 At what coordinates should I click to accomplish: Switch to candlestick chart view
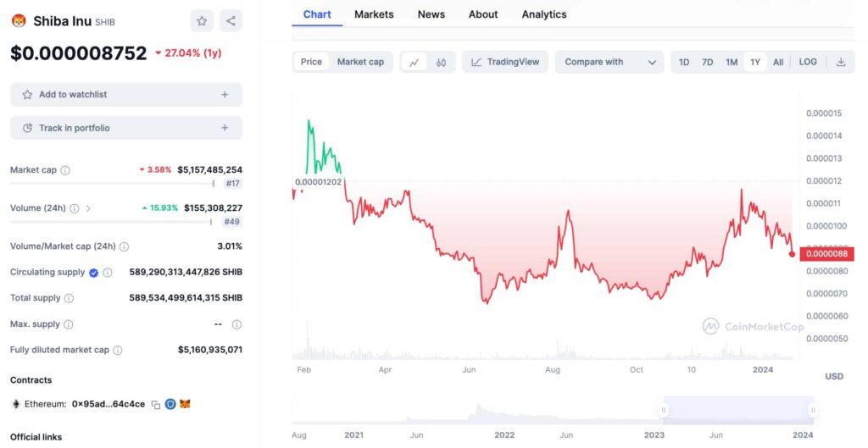click(x=441, y=63)
